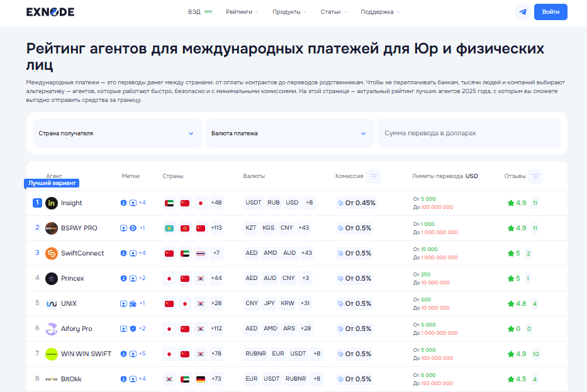Screen dimensions: 587x392
Task: Expand the Статьи menu
Action: [x=333, y=12]
